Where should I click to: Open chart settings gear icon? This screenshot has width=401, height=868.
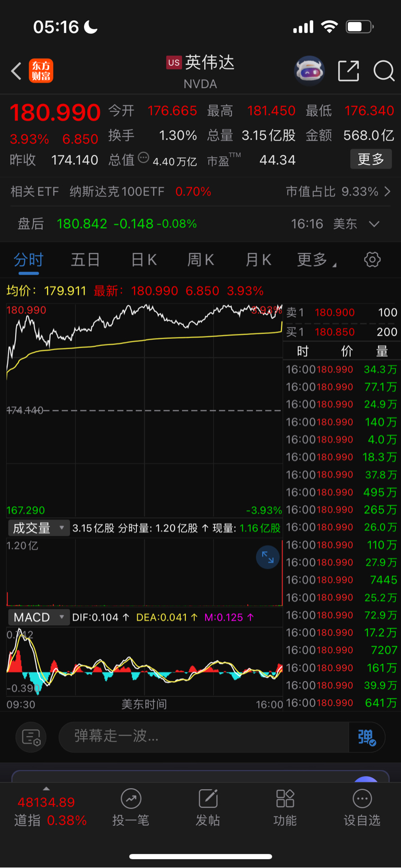coord(372,259)
